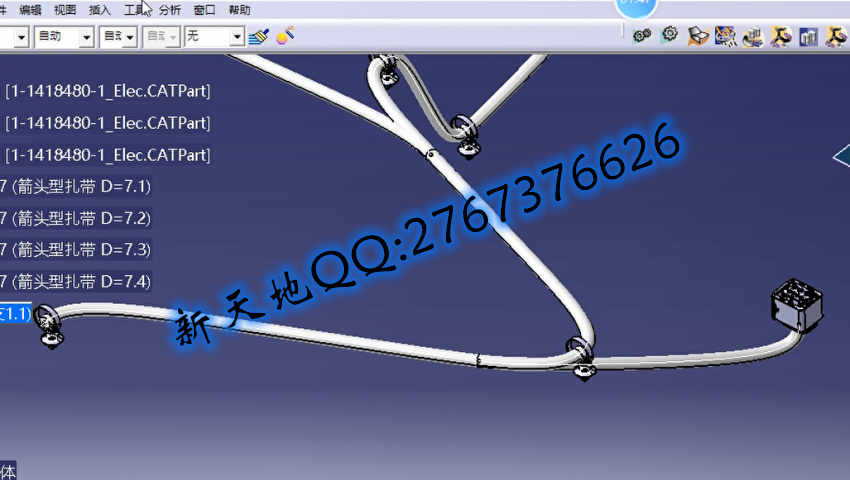Screen dimensions: 850x480
Task: Select first 1-1418480-1_Elec.CATPart tree entry
Action: (108, 91)
